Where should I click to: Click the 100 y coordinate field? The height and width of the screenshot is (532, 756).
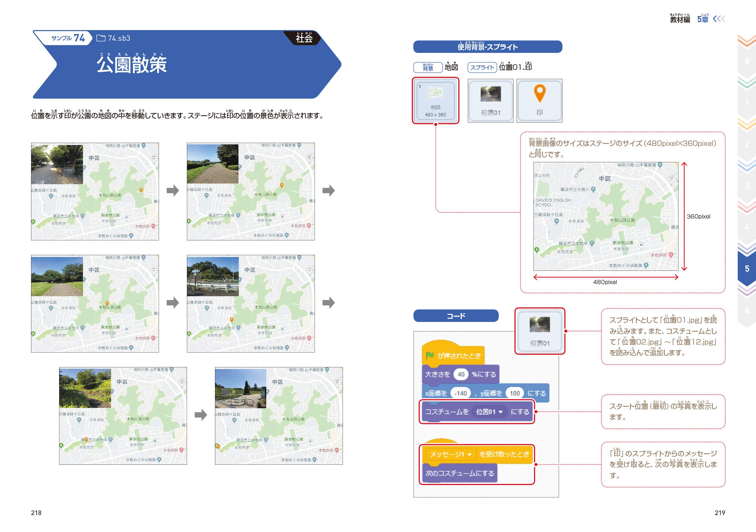[514, 393]
